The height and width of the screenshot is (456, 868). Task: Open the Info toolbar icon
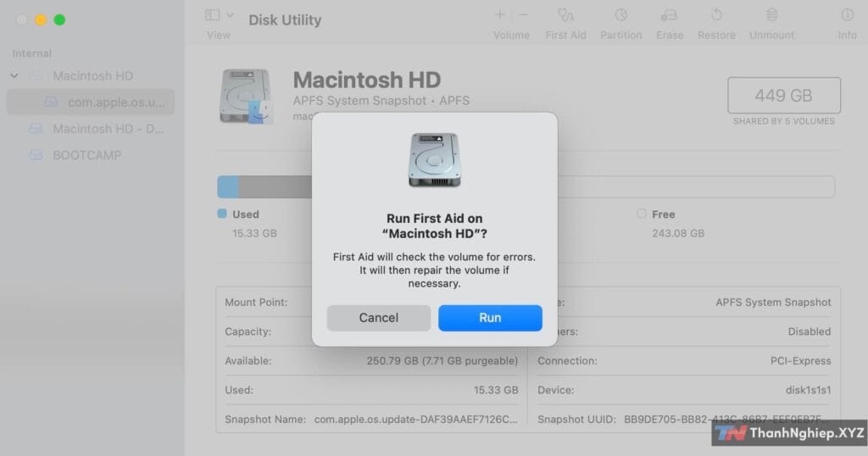(x=847, y=15)
